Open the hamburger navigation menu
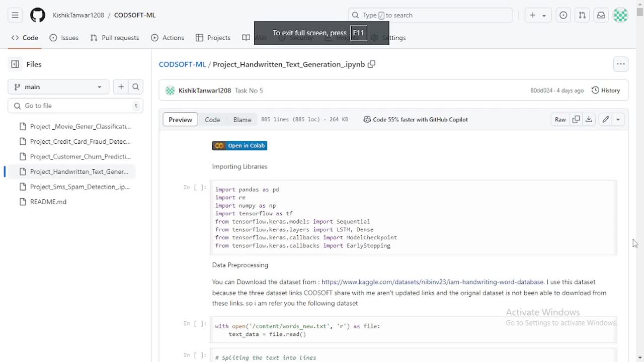This screenshot has height=362, width=644. [15, 15]
